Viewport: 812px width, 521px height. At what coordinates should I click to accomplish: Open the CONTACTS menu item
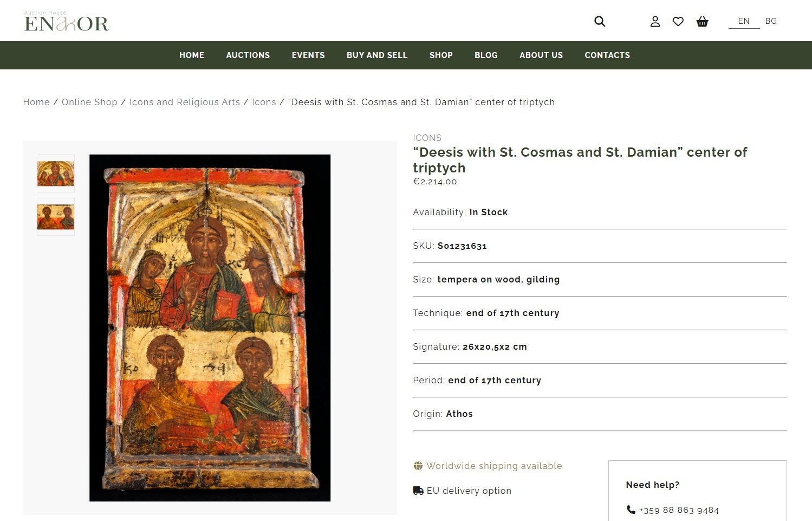point(607,55)
